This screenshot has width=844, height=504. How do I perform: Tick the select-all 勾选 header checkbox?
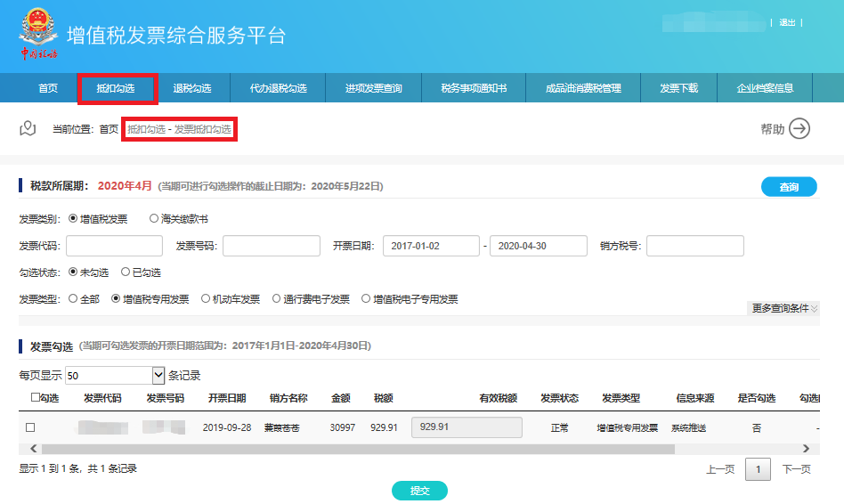36,398
